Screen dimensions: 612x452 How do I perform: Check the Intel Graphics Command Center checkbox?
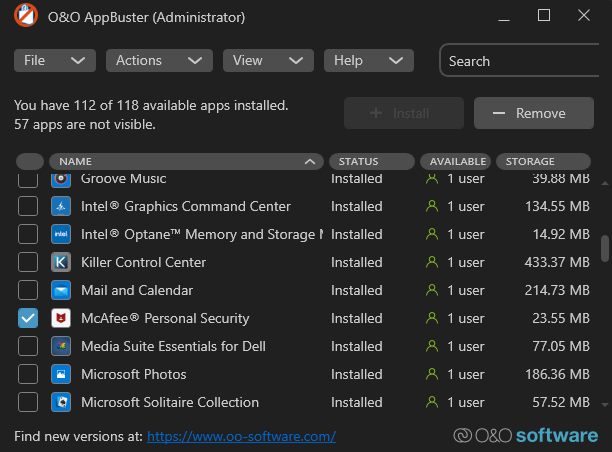(28, 206)
